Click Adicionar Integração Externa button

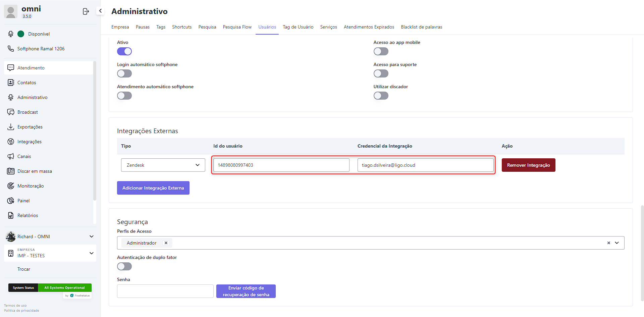(153, 188)
